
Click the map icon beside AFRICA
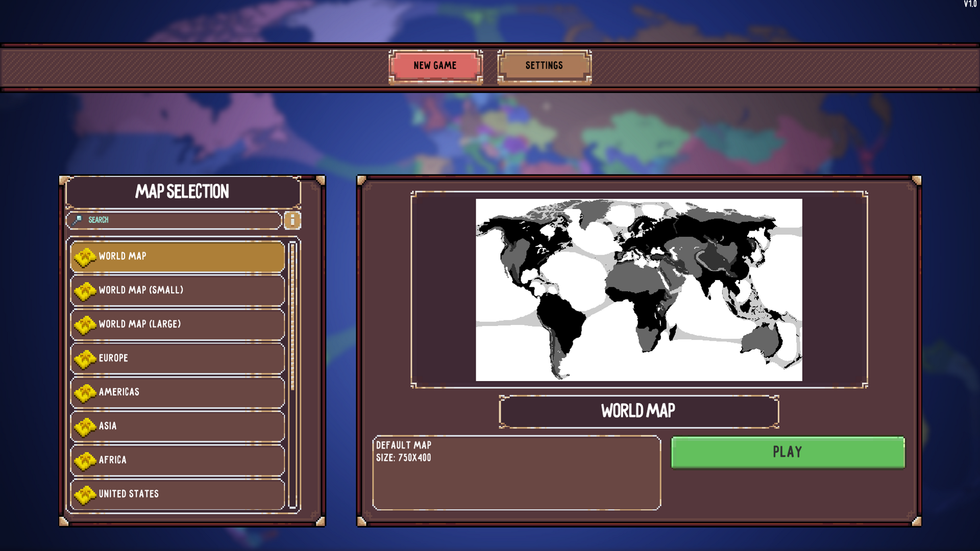pos(86,460)
